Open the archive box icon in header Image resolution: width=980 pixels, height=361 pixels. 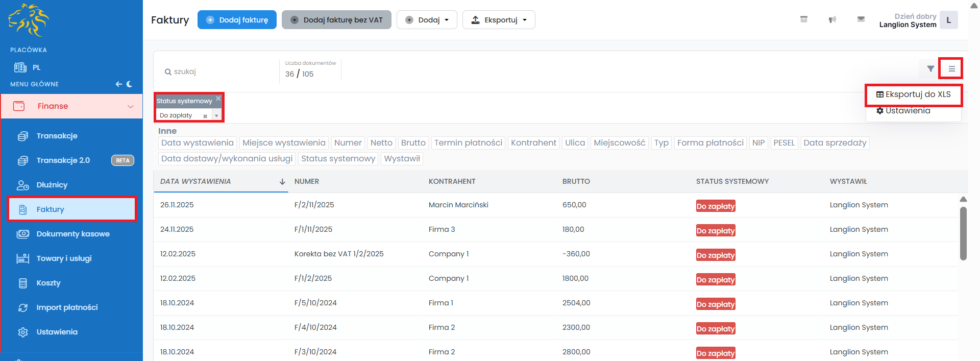(x=803, y=19)
